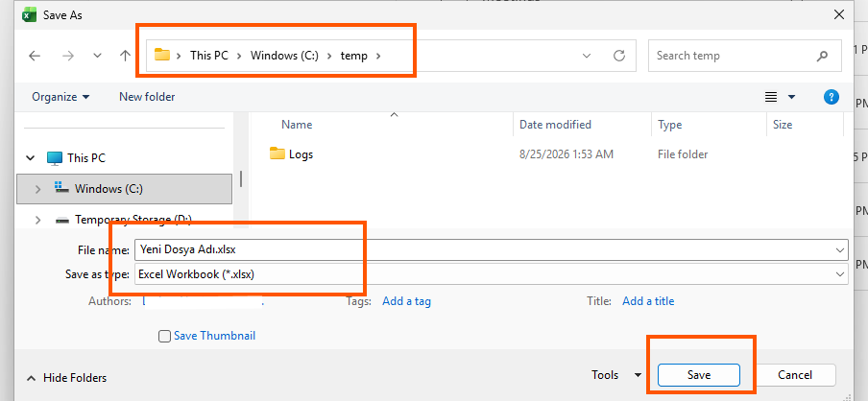Screen dimensions: 868x401
Task: Click Add a title link
Action: coord(648,301)
